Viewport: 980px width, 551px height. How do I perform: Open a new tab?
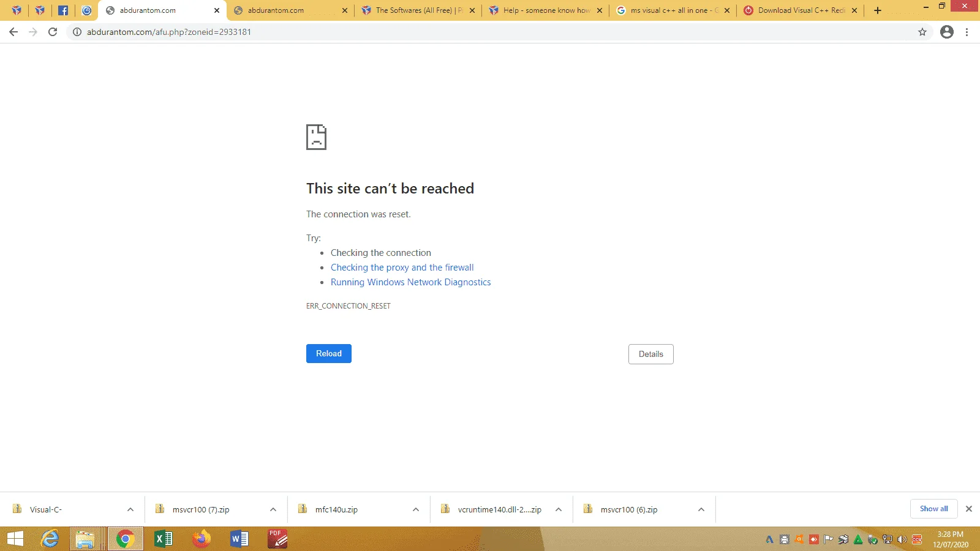click(878, 10)
